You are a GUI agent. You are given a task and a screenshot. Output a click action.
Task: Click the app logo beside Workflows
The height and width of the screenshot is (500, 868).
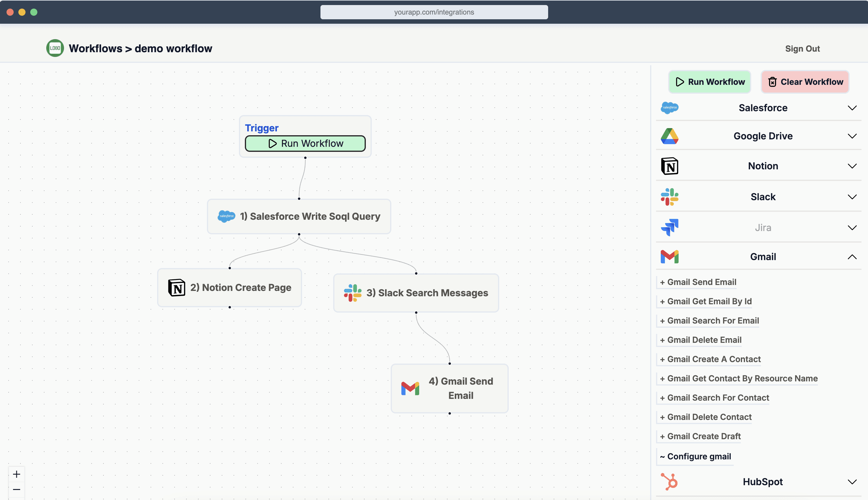tap(55, 48)
